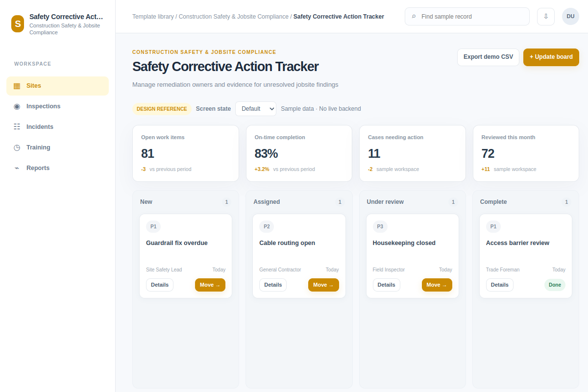Viewport: 588px width, 392px height.
Task: Open Details for Access barrier review
Action: point(500,285)
